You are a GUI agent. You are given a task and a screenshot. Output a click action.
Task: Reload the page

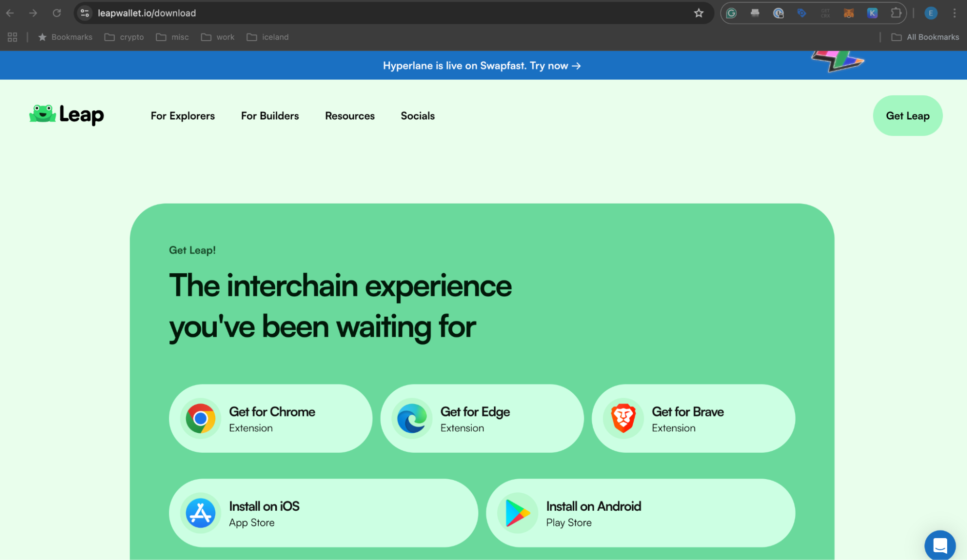pyautogui.click(x=57, y=13)
